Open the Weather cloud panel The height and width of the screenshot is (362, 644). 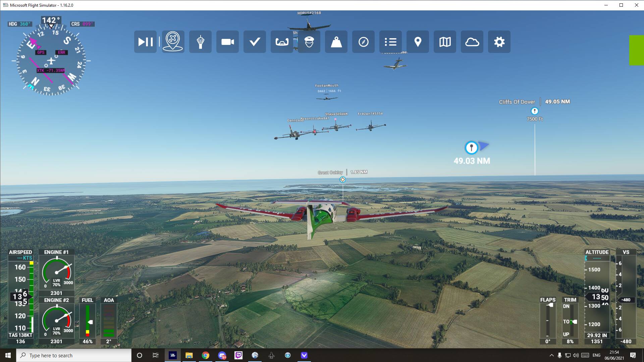(472, 42)
